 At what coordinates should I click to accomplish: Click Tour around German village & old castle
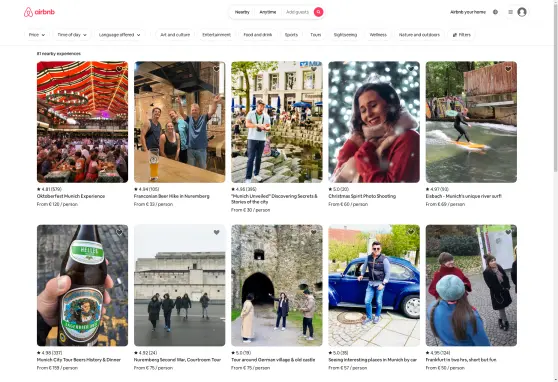click(x=273, y=360)
